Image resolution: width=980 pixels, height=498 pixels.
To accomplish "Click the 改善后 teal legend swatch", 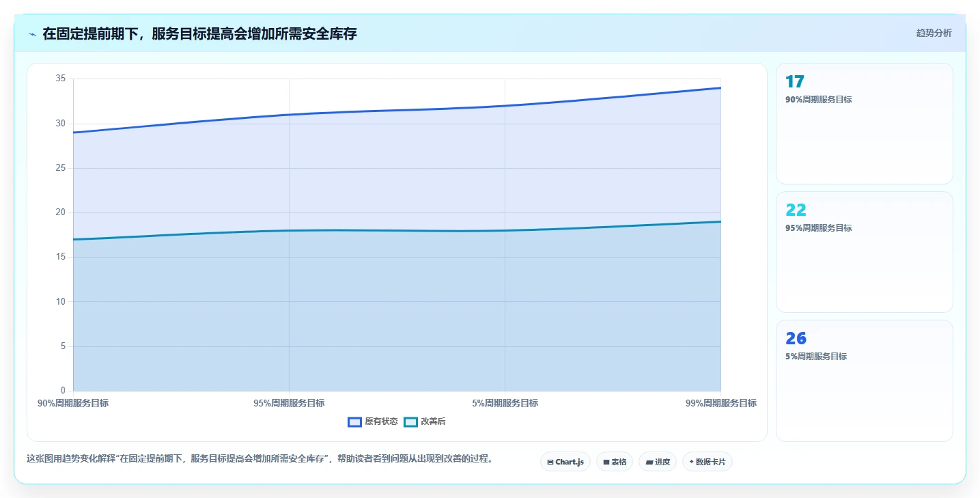I will pyautogui.click(x=410, y=422).
